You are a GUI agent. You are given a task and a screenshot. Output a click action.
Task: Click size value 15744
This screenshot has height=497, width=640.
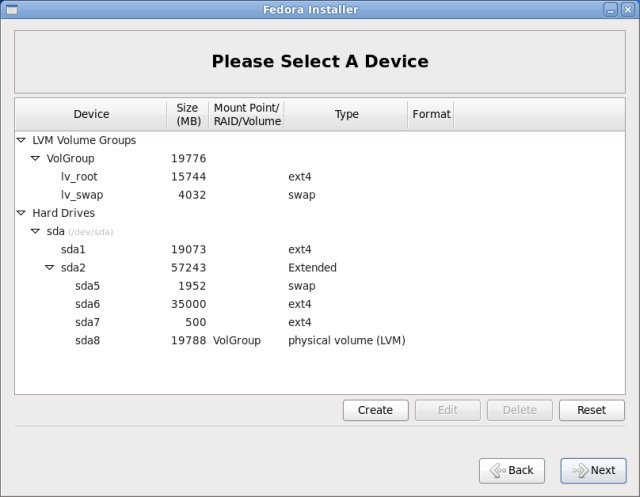coord(189,177)
